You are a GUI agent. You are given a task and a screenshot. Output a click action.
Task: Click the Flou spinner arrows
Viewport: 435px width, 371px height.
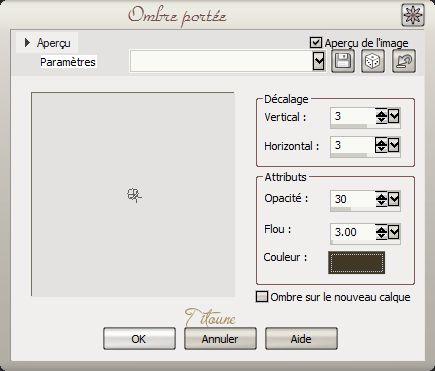coord(381,232)
